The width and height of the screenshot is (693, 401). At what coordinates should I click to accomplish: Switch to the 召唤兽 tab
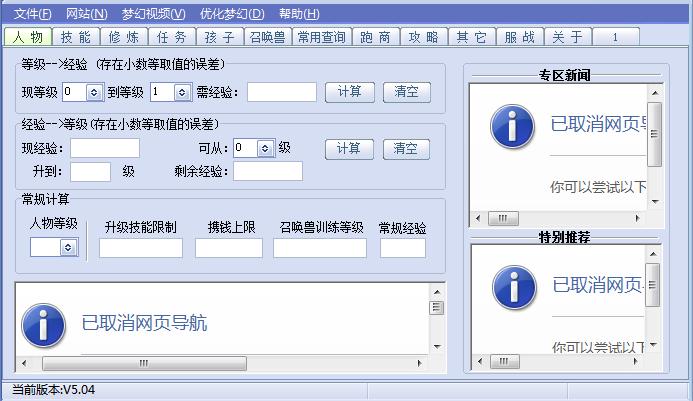click(268, 37)
